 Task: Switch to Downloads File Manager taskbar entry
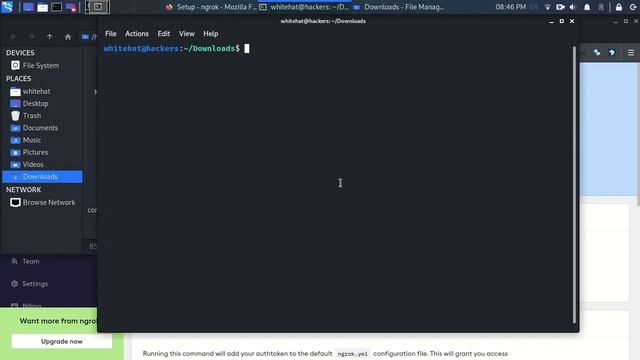pyautogui.click(x=399, y=7)
